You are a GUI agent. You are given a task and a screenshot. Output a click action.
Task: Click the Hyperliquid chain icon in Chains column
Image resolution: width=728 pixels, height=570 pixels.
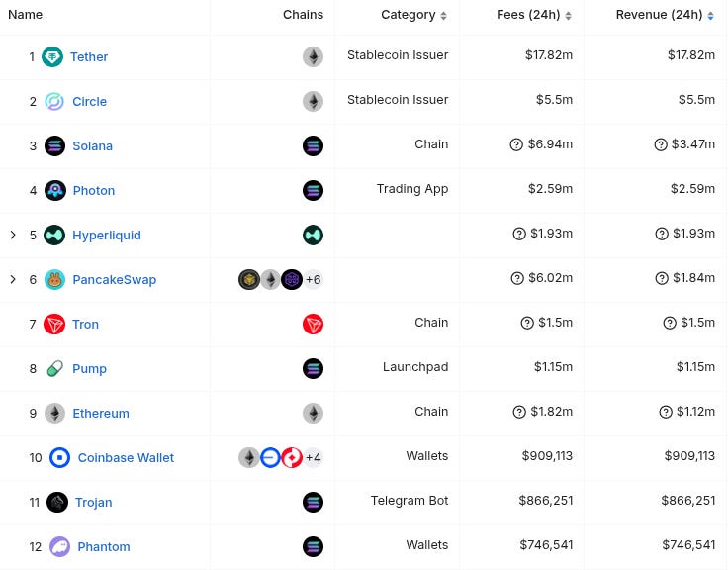pos(313,236)
